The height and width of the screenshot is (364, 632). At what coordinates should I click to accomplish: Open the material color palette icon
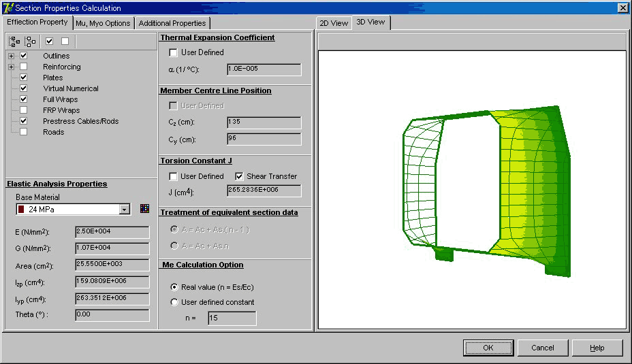[144, 209]
